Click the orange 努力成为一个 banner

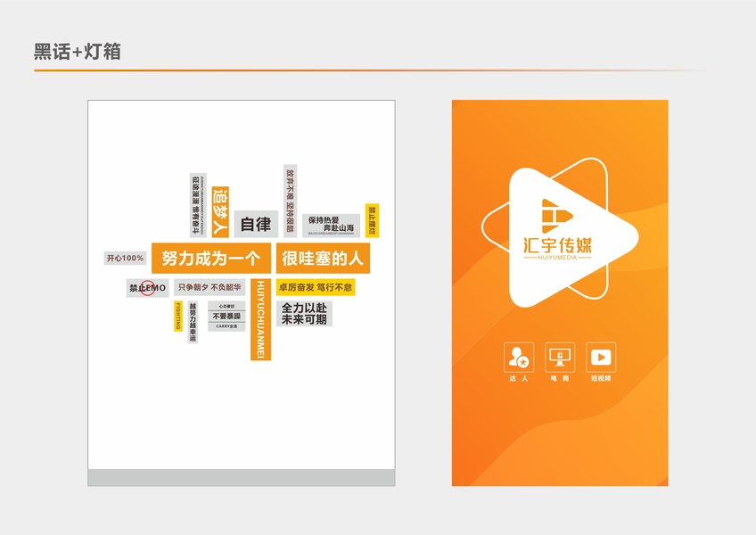tap(211, 258)
